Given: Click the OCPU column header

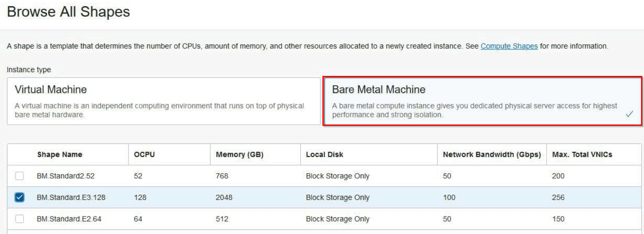Looking at the screenshot, I should click(144, 155).
